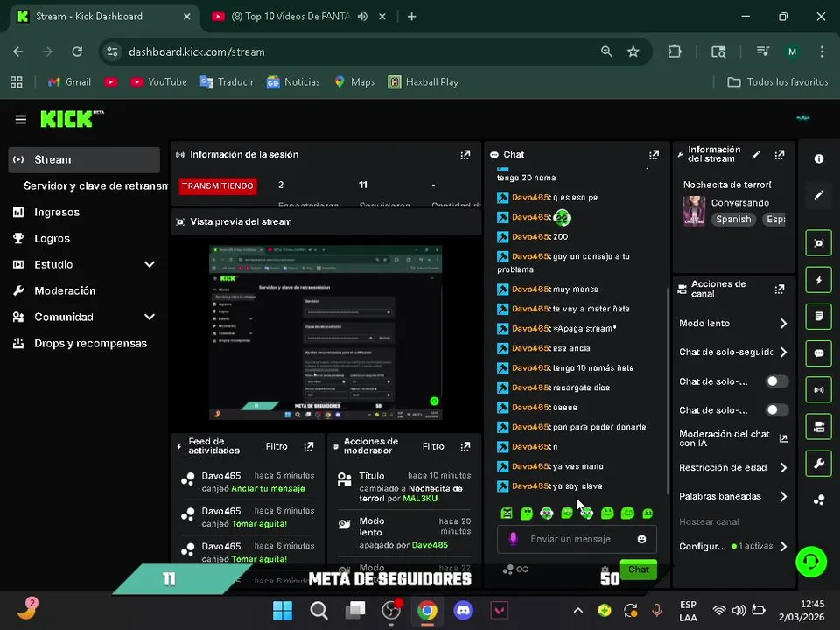Click the green Chat send button

pyautogui.click(x=638, y=569)
